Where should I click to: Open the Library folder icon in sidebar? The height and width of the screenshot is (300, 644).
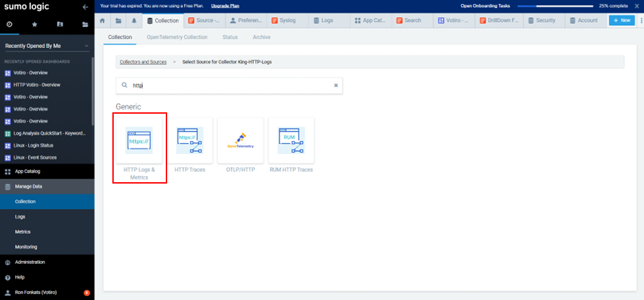click(85, 24)
